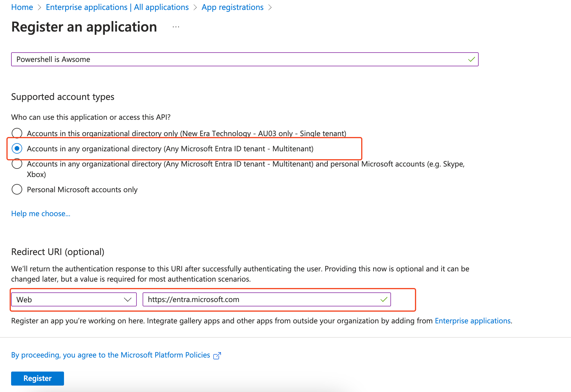571x392 pixels.
Task: Choose Personal Microsoft accounts only
Action: coord(17,190)
